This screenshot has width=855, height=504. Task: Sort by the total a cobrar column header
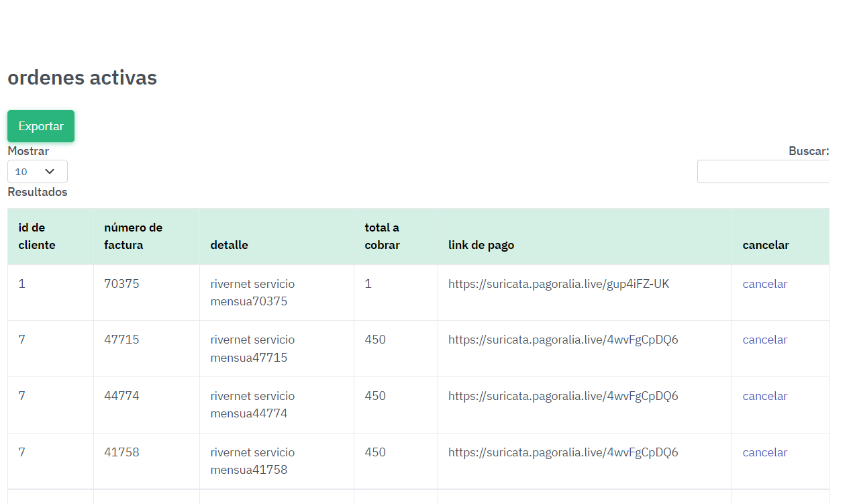click(382, 236)
